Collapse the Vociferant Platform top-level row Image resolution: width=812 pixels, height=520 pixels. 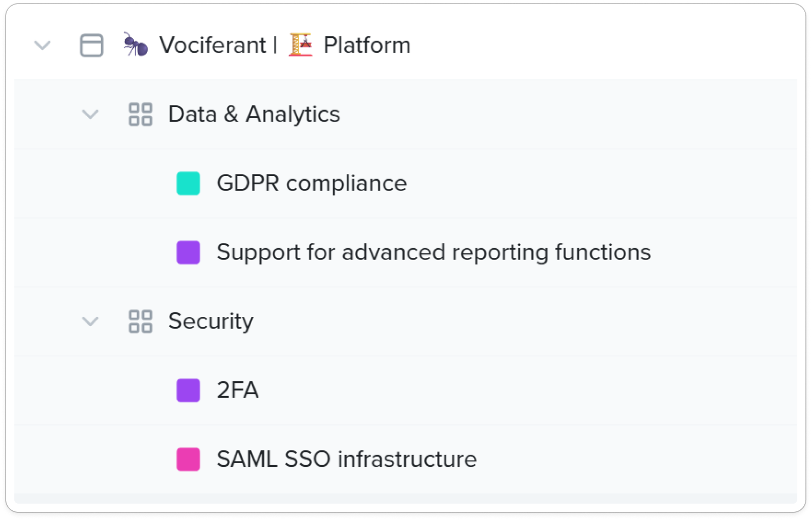pyautogui.click(x=42, y=46)
